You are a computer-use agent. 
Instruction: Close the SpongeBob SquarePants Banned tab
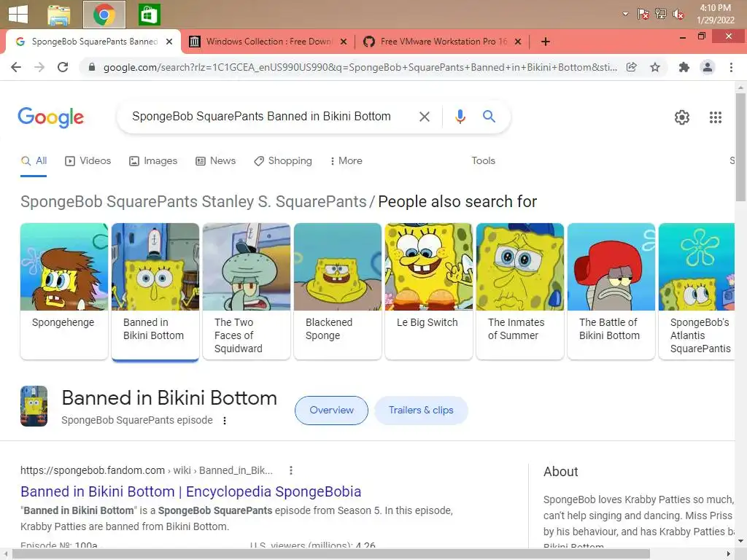pos(169,42)
